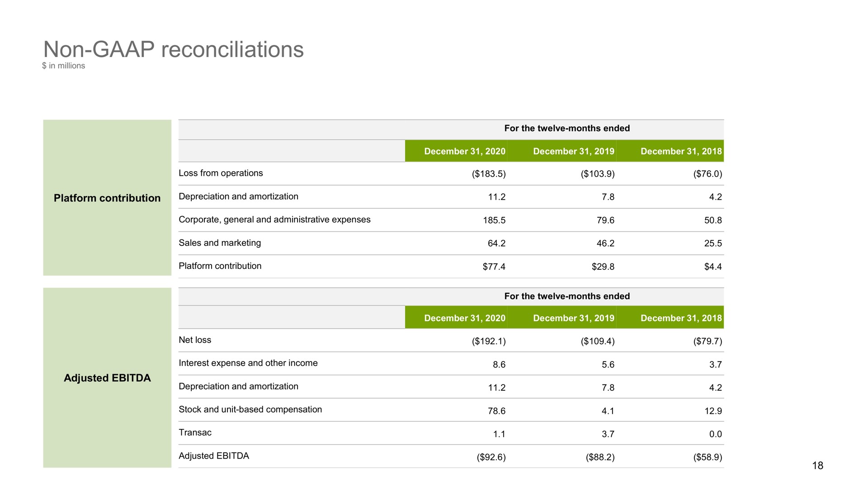Click the '$ in millions' subtitle
868x488 pixels.
63,66
